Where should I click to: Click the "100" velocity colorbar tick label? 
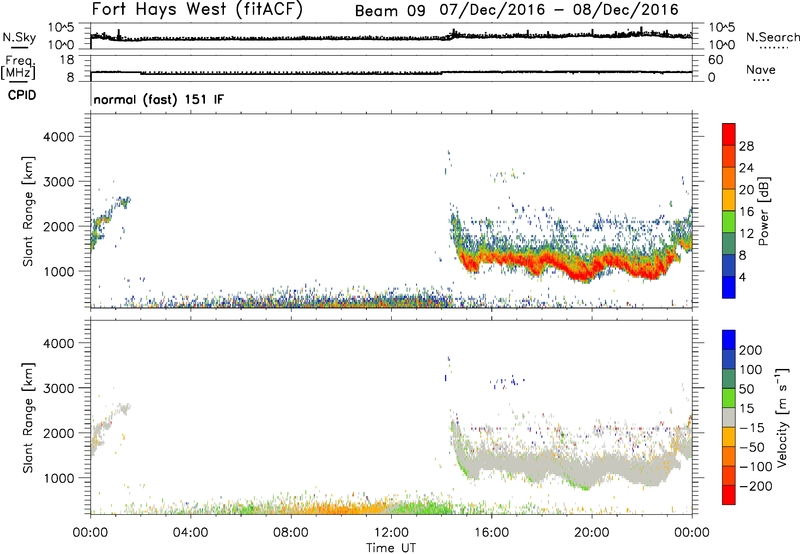coord(751,370)
